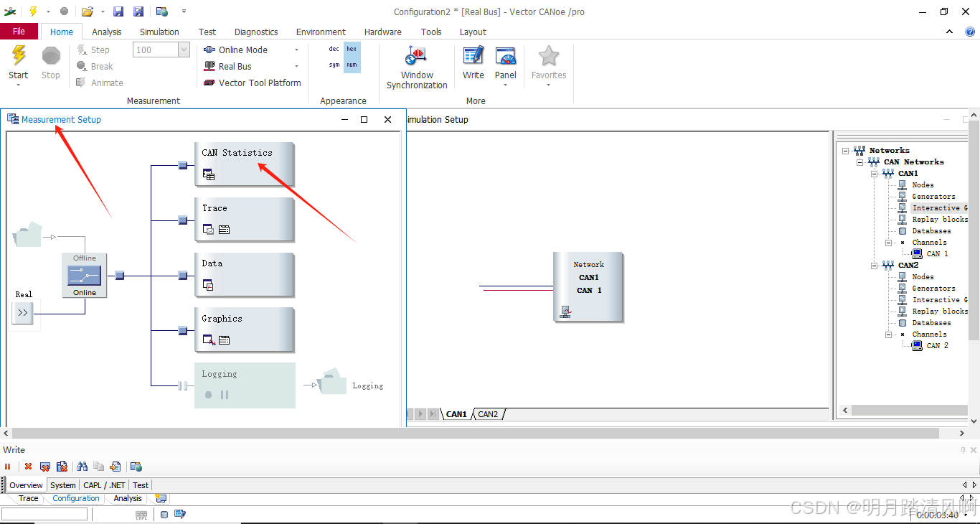Click the quick-access open folder icon
This screenshot has height=524, width=980.
coord(88,11)
